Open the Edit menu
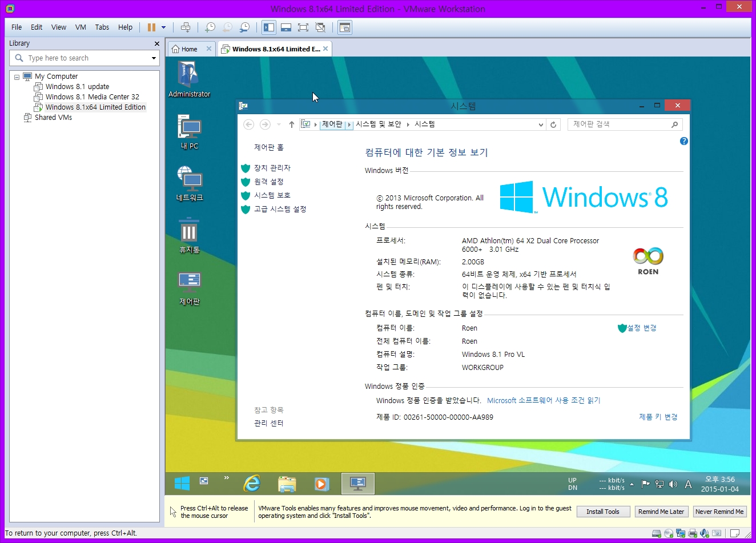The height and width of the screenshot is (543, 756). point(37,27)
